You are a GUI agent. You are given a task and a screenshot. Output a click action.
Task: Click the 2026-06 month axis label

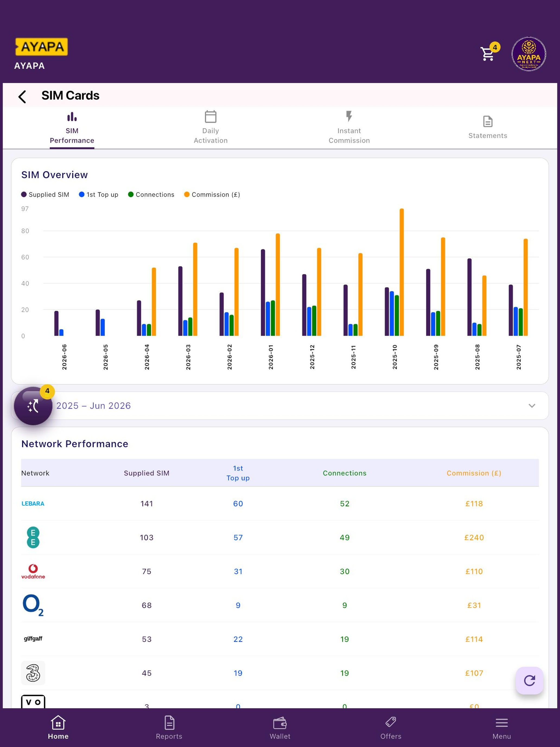click(64, 357)
